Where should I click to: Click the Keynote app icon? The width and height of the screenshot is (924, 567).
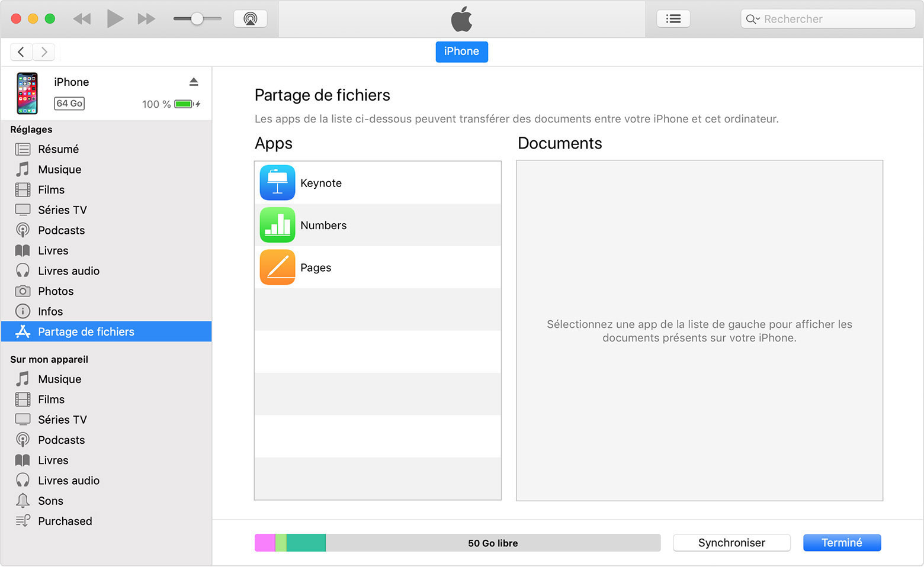pos(277,183)
